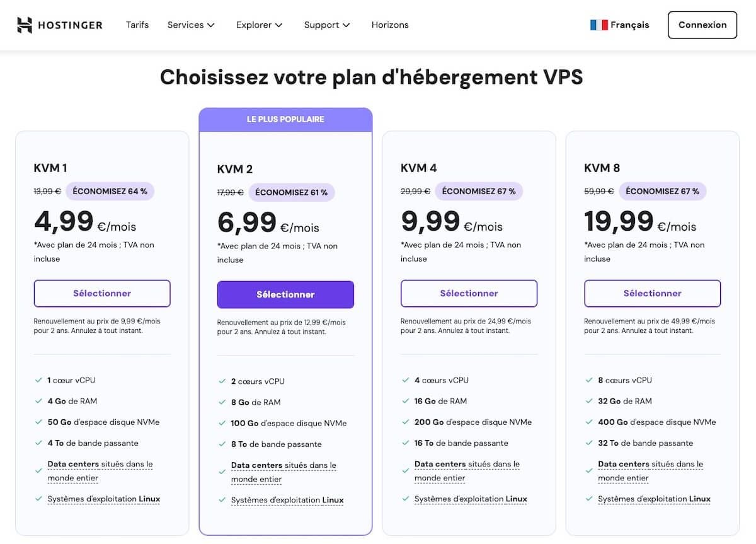Click the Hostinger logo
This screenshot has width=756, height=544.
60,25
